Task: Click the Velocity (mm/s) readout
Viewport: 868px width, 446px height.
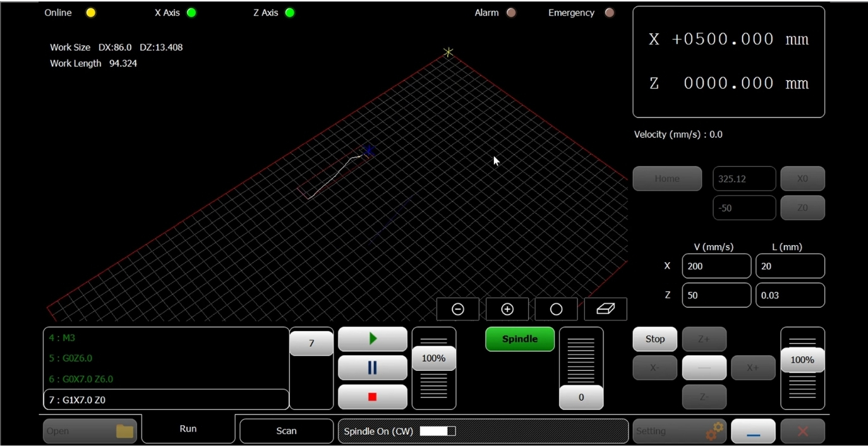Action: (x=678, y=135)
